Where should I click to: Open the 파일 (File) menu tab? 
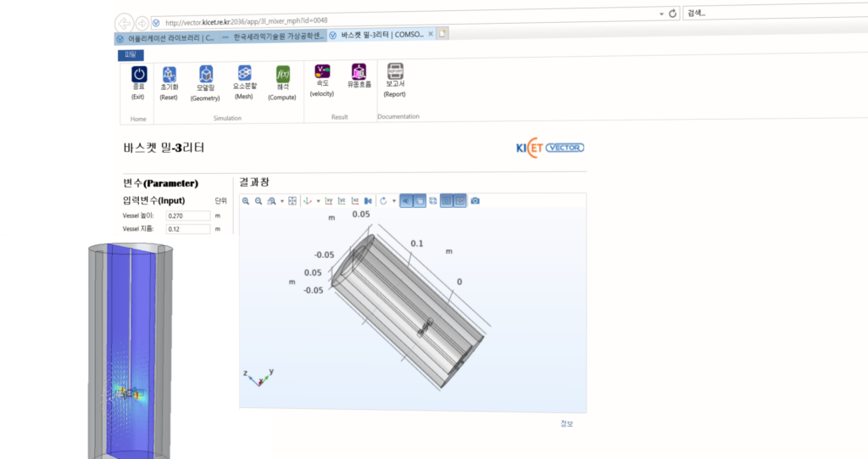point(131,54)
